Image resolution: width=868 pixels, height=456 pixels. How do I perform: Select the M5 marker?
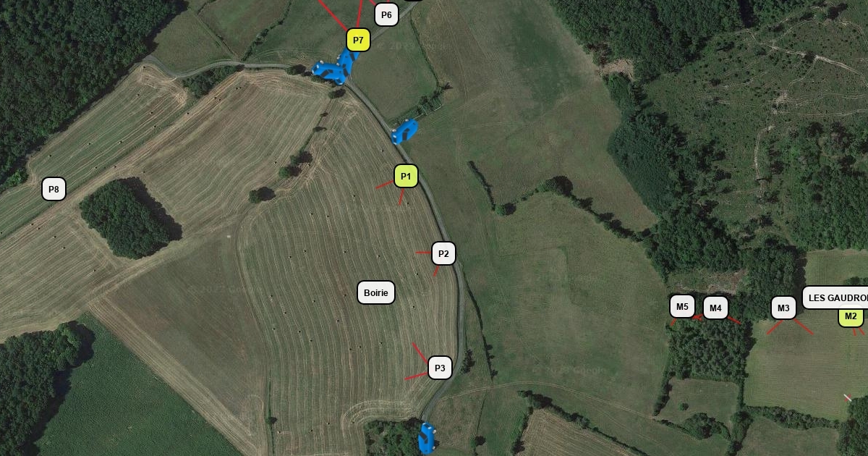pos(682,306)
